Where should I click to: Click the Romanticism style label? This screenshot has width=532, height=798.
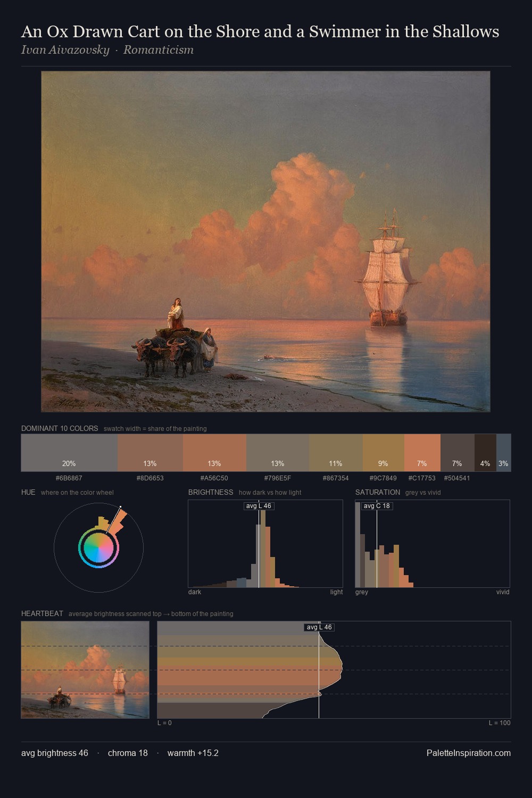tap(159, 50)
